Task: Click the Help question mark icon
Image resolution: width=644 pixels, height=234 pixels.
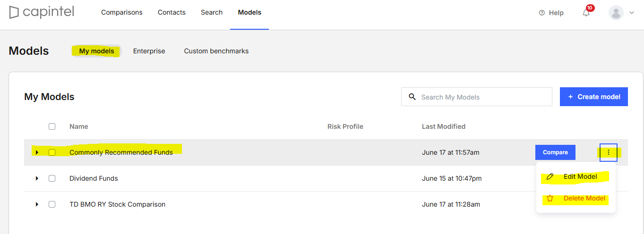Action: [x=542, y=13]
